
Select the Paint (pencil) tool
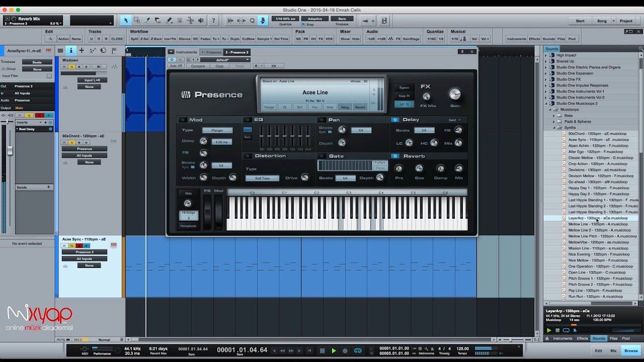[x=169, y=21]
